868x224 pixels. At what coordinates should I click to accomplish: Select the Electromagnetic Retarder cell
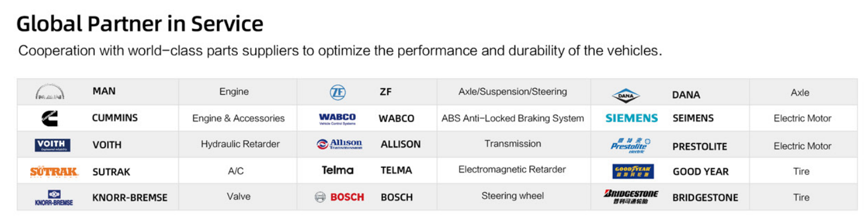(x=513, y=170)
